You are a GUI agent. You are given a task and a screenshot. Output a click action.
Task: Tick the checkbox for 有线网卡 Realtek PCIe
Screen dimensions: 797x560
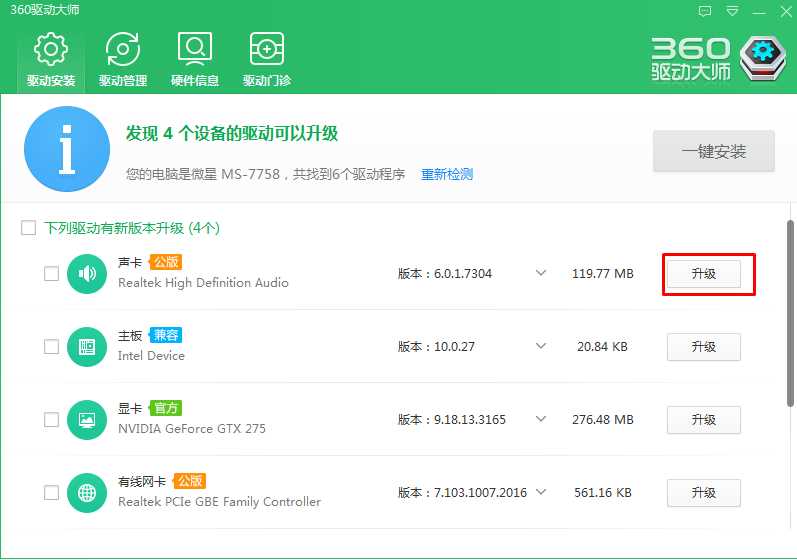(51, 492)
